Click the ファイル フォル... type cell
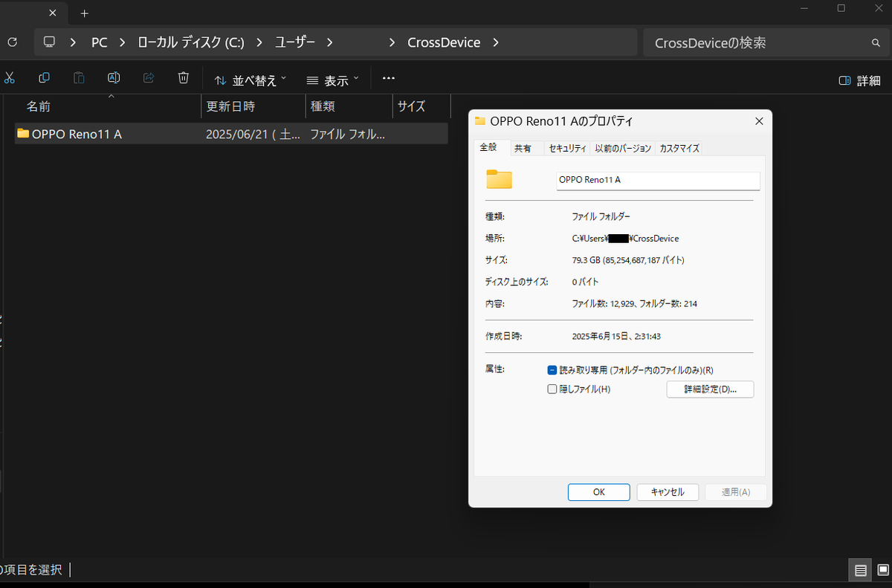892x588 pixels. click(348, 135)
